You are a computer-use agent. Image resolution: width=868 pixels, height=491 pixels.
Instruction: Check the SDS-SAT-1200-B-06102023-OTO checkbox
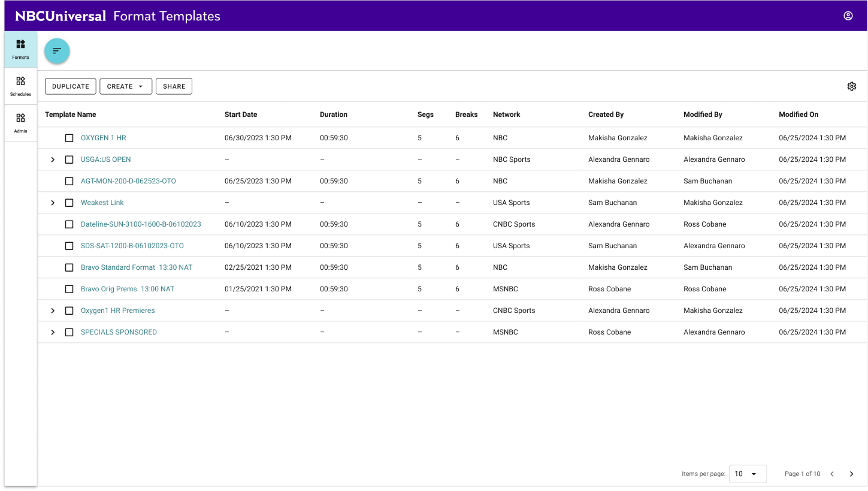coord(69,246)
